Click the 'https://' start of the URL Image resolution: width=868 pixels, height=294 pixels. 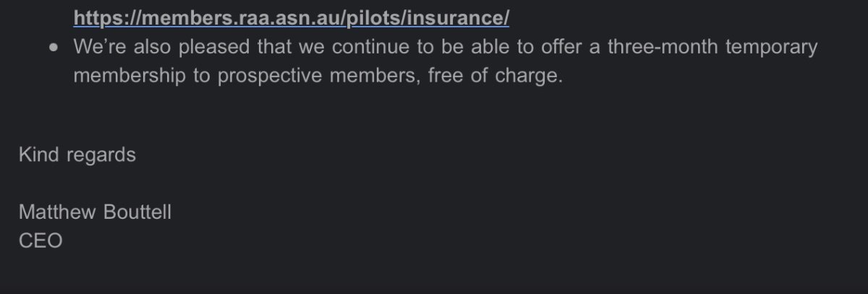point(103,17)
